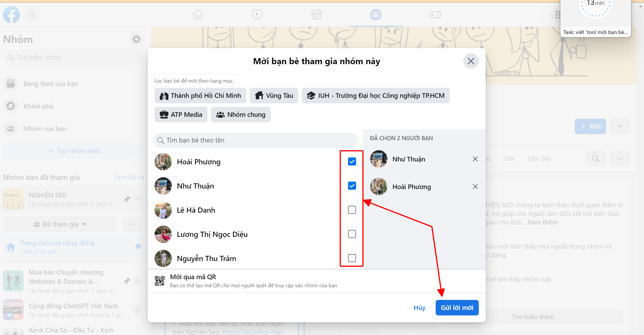This screenshot has height=335, width=644.
Task: Switch to the File tab
Action: coord(509,159)
